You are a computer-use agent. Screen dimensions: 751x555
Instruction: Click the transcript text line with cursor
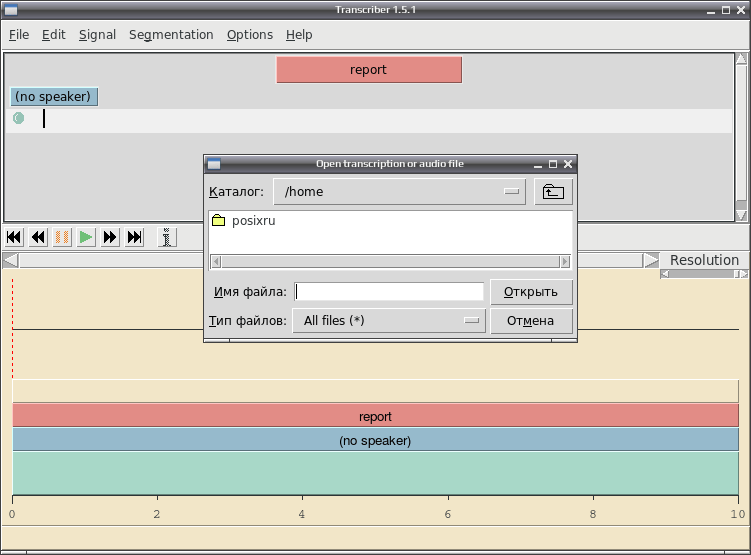pos(369,120)
